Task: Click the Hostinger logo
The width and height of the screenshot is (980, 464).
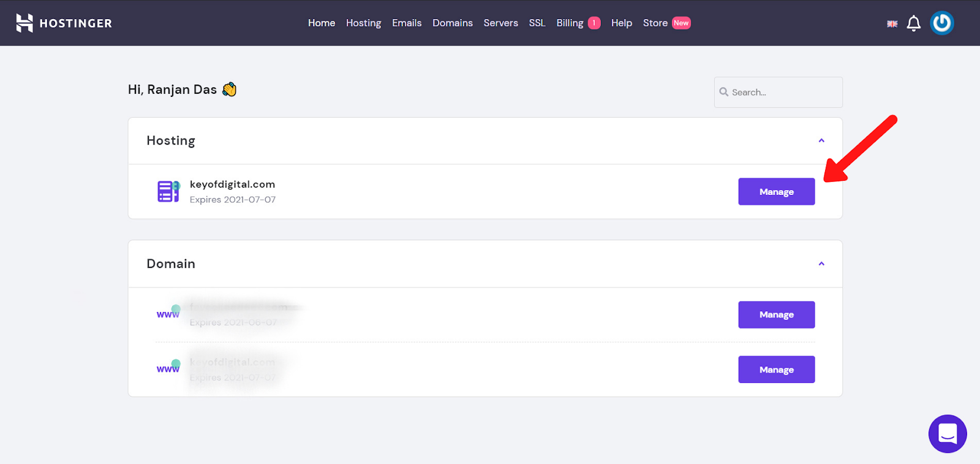Action: click(64, 23)
